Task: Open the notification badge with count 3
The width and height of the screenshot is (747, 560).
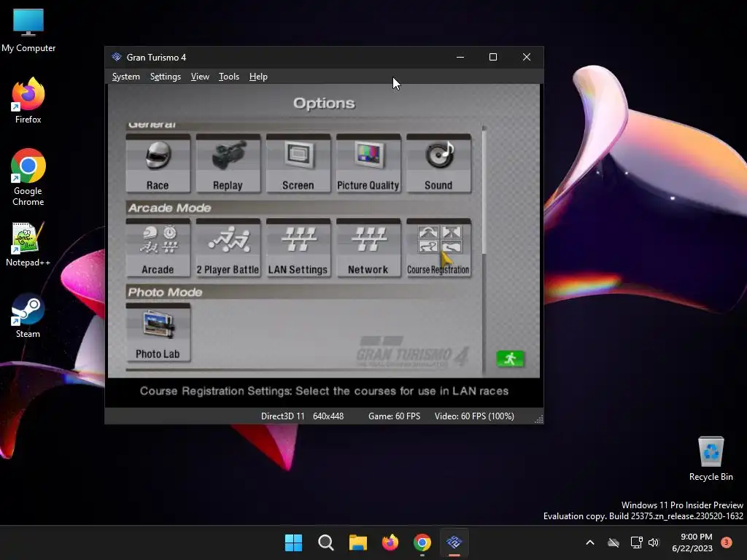Action: click(727, 542)
